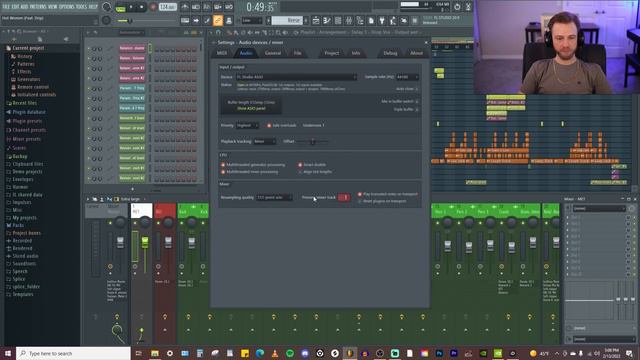Click the wait-for-input-to-start-playing icon
This screenshot has height=360, width=640.
(196, 7)
